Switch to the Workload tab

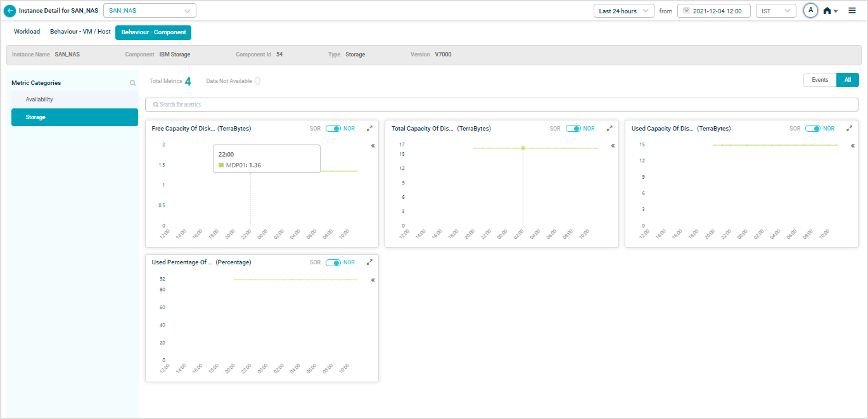[27, 32]
